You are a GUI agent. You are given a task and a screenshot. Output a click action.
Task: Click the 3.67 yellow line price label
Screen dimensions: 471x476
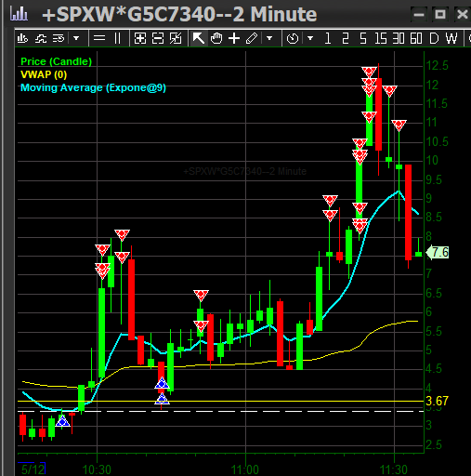tap(437, 401)
